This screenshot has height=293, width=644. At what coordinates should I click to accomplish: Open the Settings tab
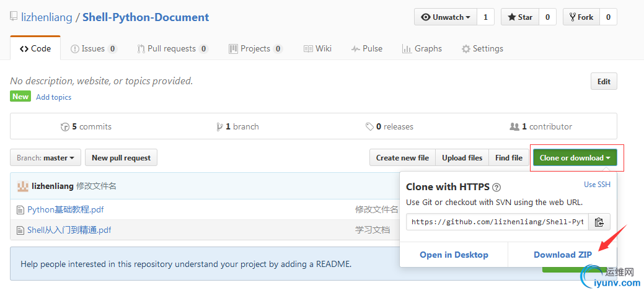click(482, 48)
